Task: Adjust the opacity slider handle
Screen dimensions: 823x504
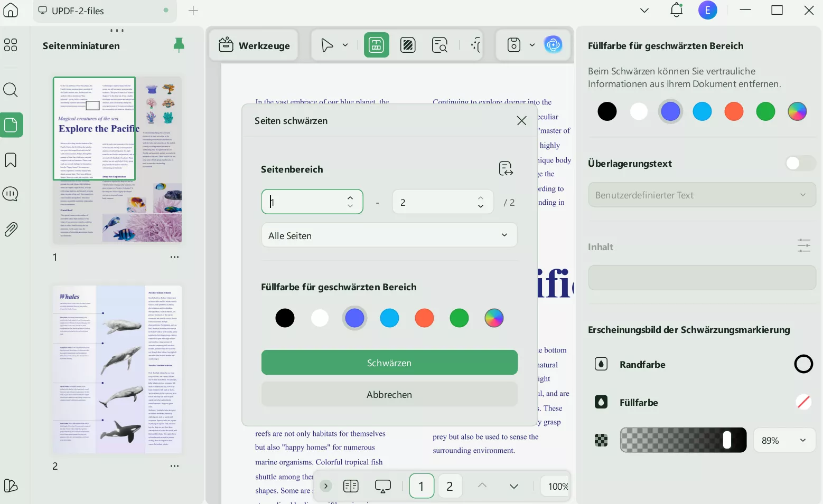Action: click(727, 440)
